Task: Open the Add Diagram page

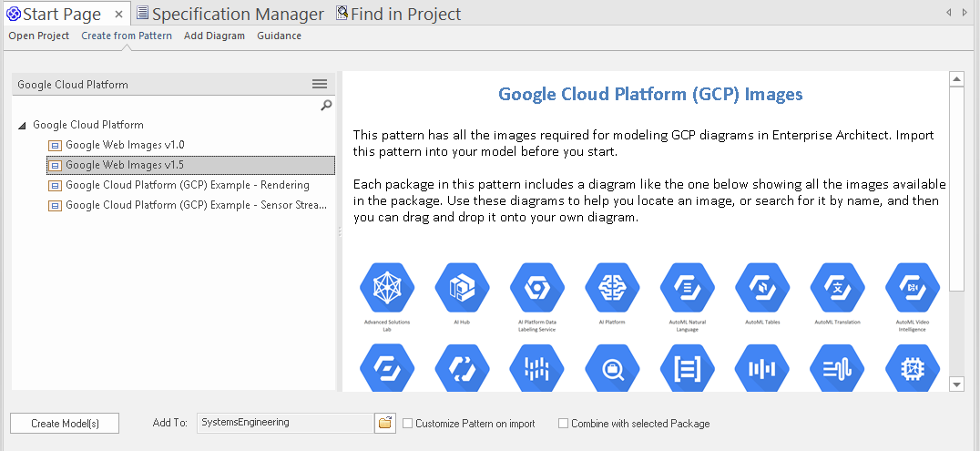Action: (214, 36)
